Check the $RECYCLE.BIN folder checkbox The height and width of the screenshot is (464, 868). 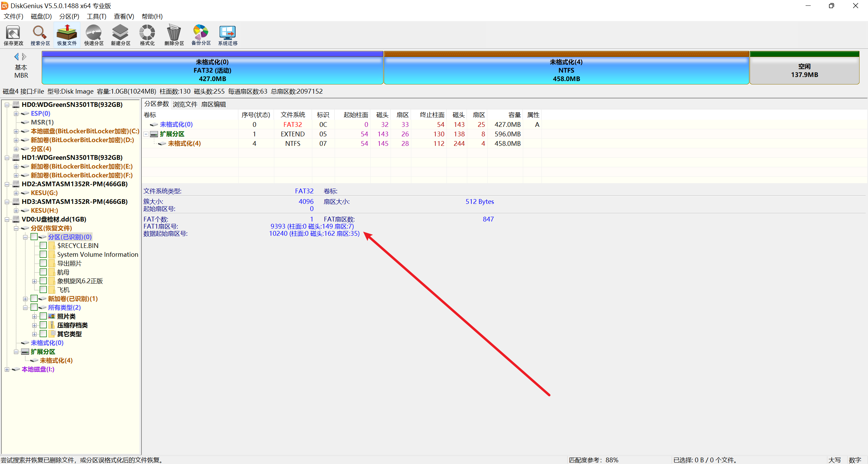[x=43, y=245]
